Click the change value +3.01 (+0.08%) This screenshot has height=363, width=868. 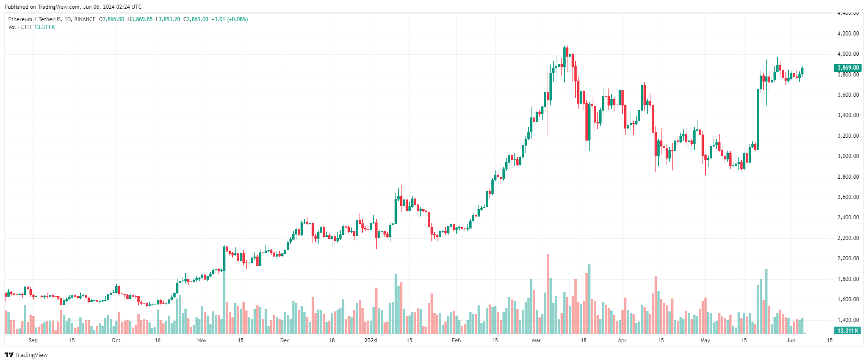(x=230, y=19)
